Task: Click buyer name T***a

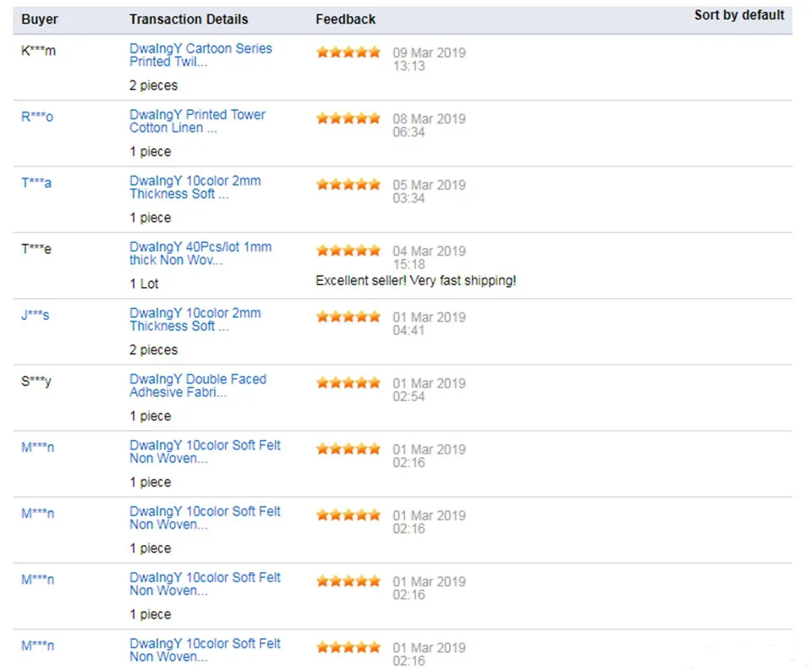Action: pyautogui.click(x=36, y=183)
